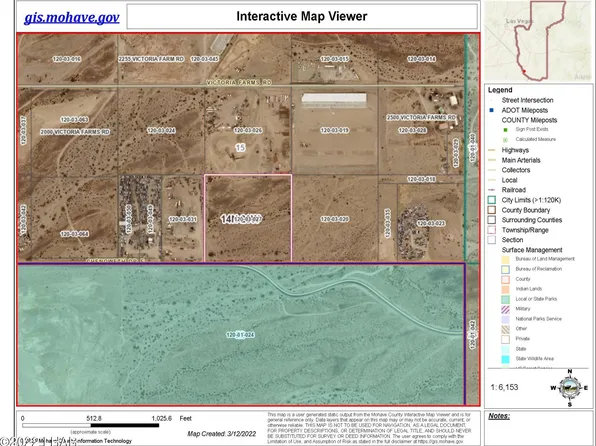This screenshot has width=596, height=446.
Task: Select vertical parcel label 120-03-035
Action: click(388, 223)
